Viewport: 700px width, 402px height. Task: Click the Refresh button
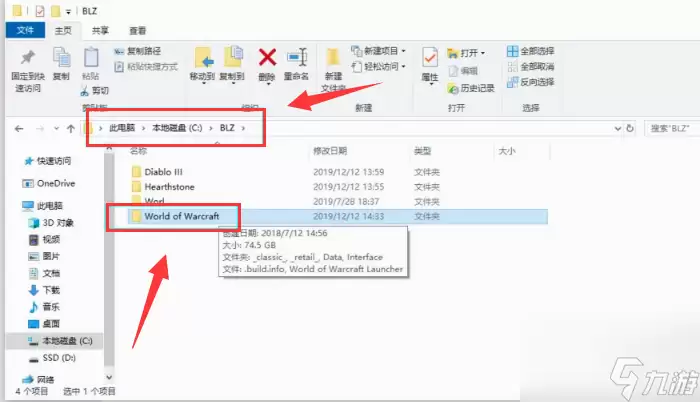(x=630, y=128)
